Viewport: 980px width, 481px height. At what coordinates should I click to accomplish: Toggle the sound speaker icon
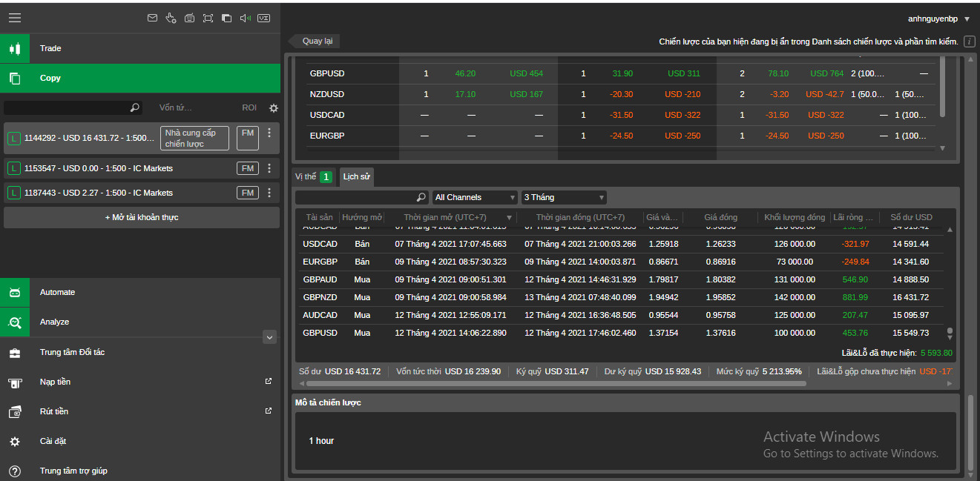pos(246,18)
